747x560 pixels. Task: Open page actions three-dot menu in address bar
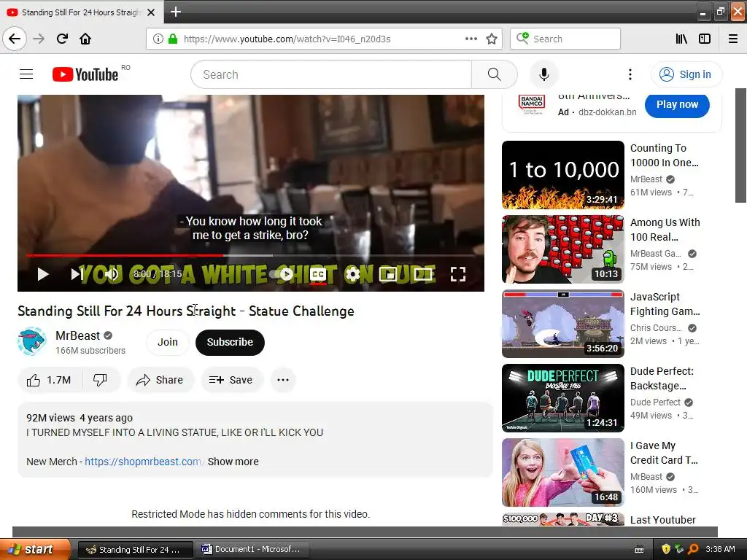[471, 39]
